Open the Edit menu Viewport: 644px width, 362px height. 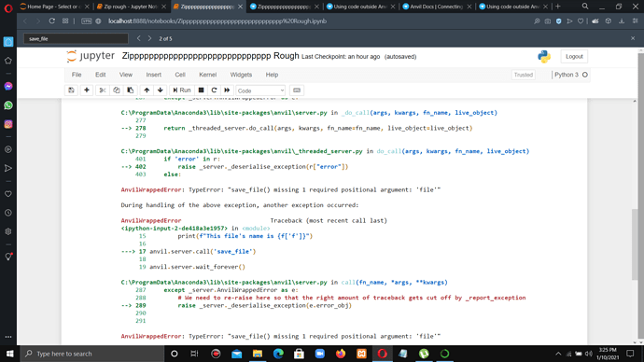pyautogui.click(x=100, y=75)
